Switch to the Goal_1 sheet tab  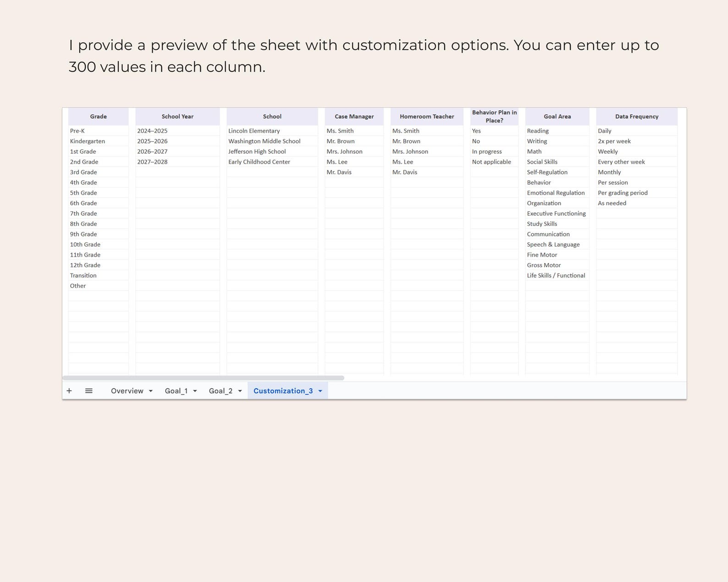[x=176, y=391]
